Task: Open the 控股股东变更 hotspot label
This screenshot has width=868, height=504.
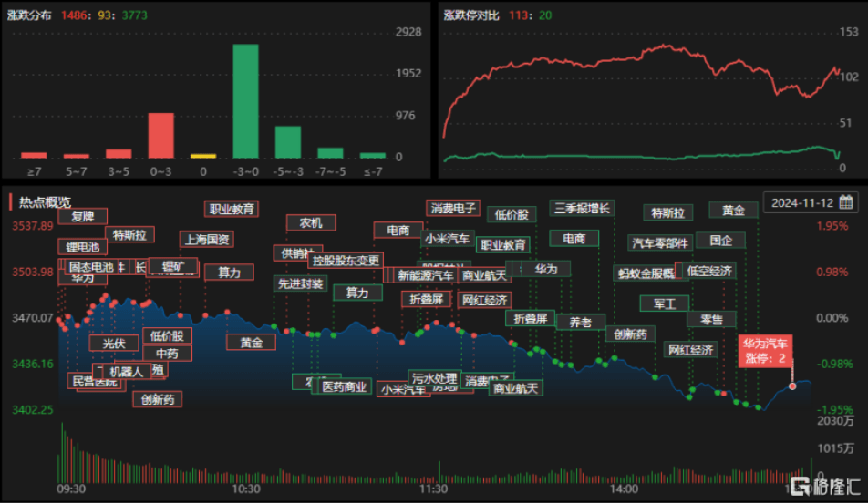Action: (x=346, y=260)
